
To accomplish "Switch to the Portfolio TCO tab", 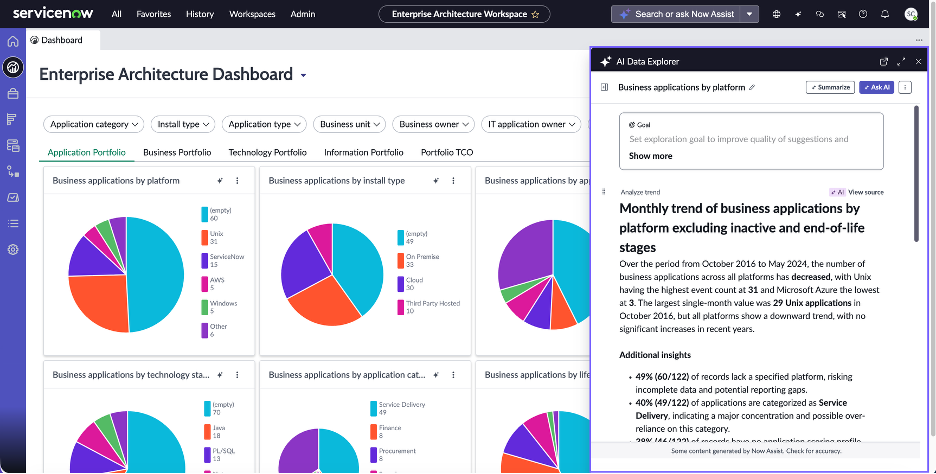I will 447,152.
